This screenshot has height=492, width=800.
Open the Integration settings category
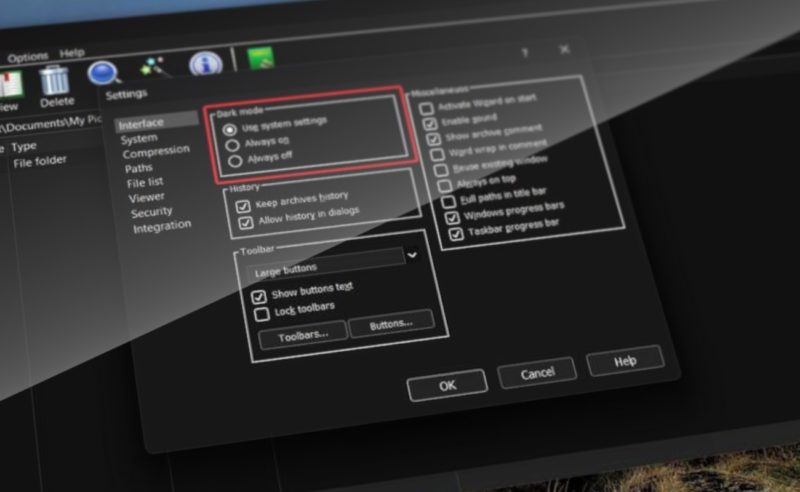162,227
